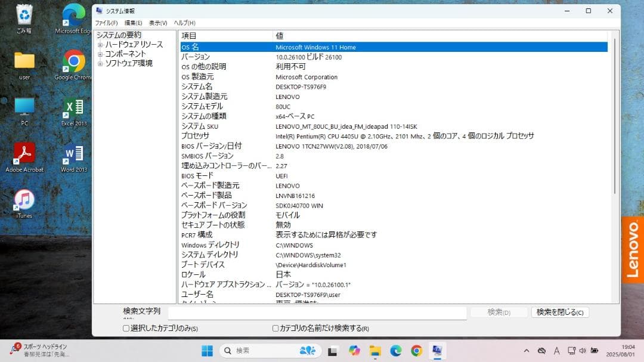Click the 検索文字列 input field
This screenshot has height=362, width=644.
click(x=317, y=313)
